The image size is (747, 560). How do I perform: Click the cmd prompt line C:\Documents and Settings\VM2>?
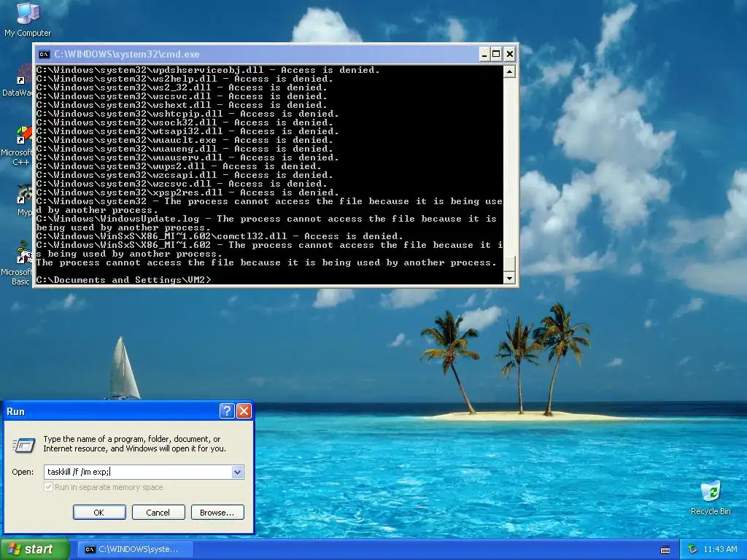point(124,280)
